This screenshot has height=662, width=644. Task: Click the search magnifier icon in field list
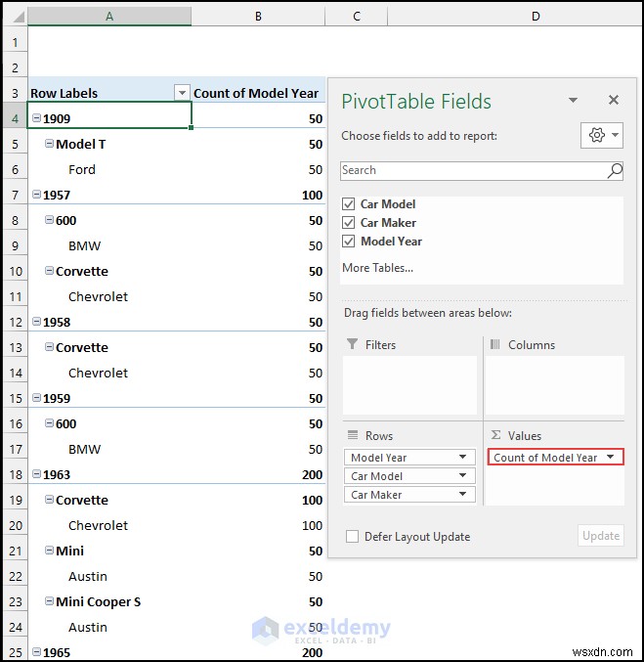(x=615, y=170)
